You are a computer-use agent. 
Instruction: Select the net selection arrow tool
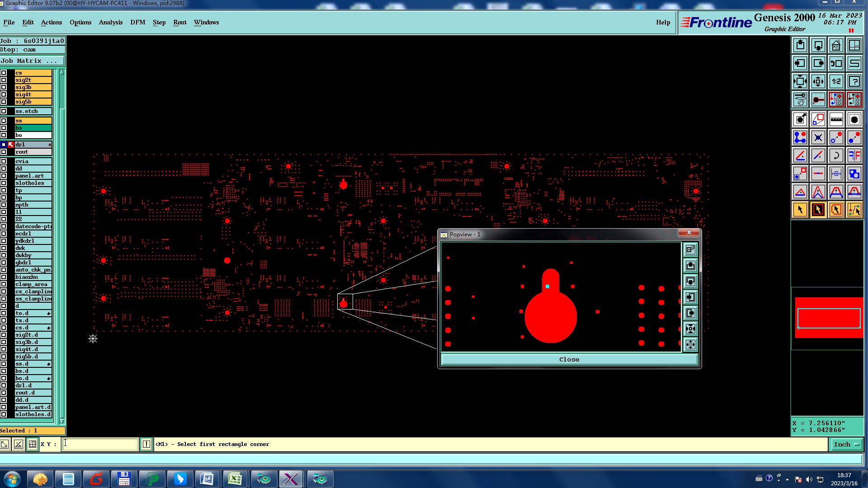tap(854, 210)
